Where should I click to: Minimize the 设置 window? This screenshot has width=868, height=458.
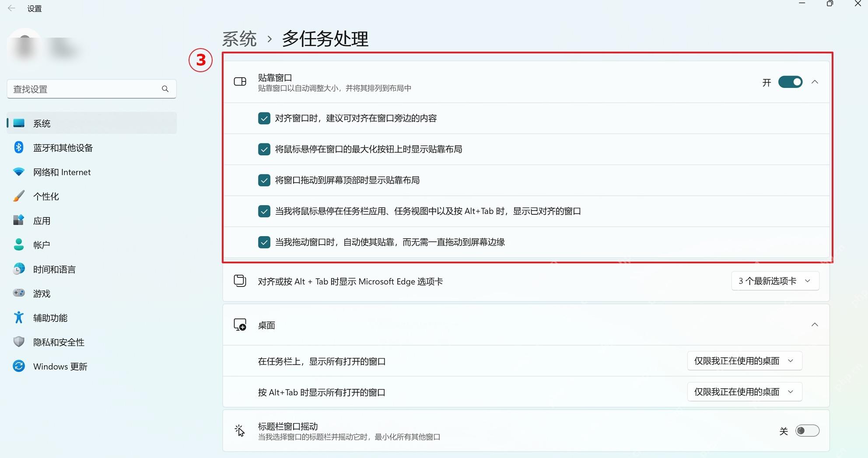pos(802,3)
